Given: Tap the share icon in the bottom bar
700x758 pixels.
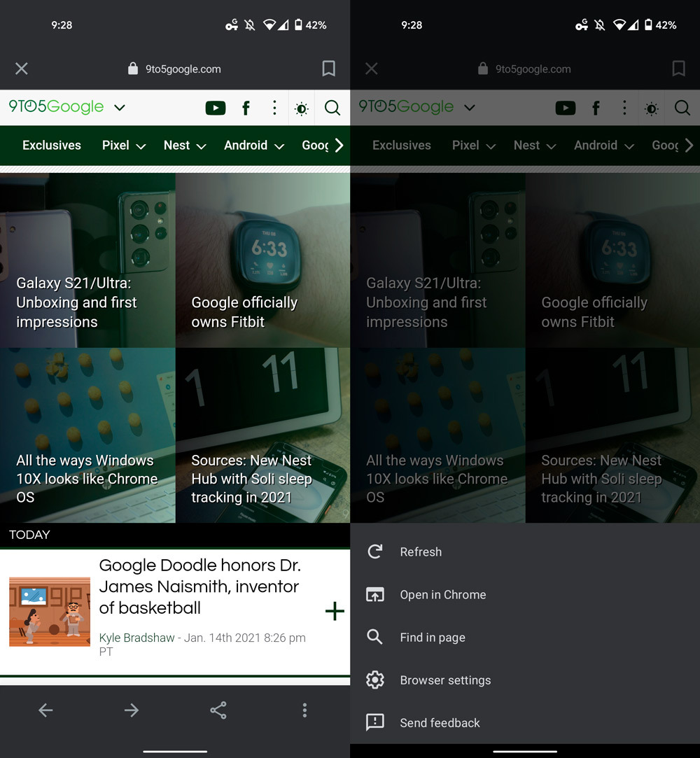Looking at the screenshot, I should point(218,710).
